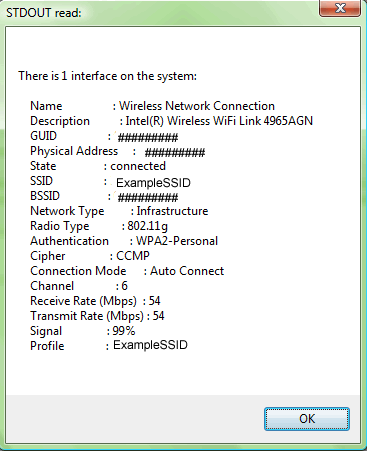The width and height of the screenshot is (367, 451).
Task: Click the 'Wireless Network Connection' name value
Action: click(197, 106)
